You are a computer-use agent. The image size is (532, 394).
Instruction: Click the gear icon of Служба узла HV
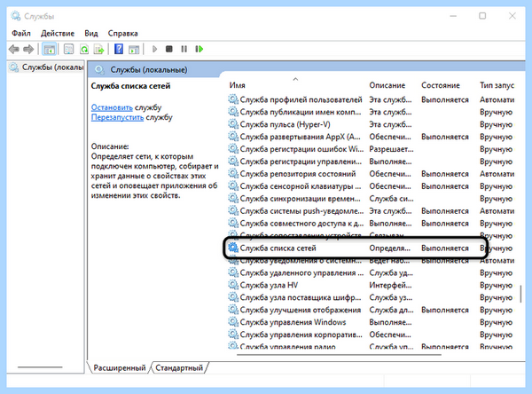(232, 285)
